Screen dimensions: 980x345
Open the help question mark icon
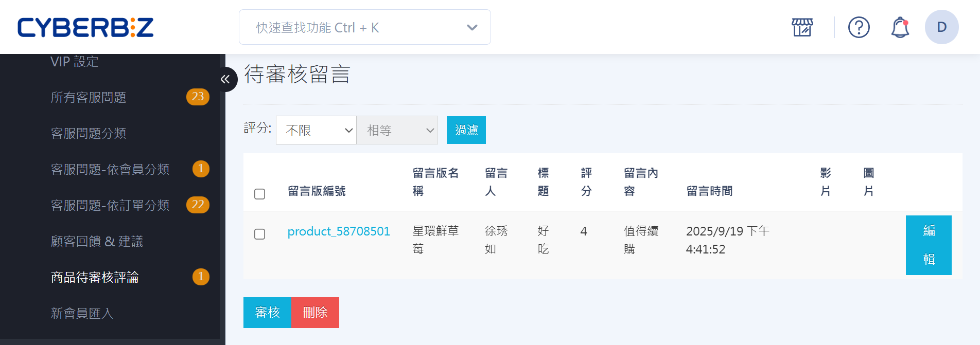[x=859, y=27]
